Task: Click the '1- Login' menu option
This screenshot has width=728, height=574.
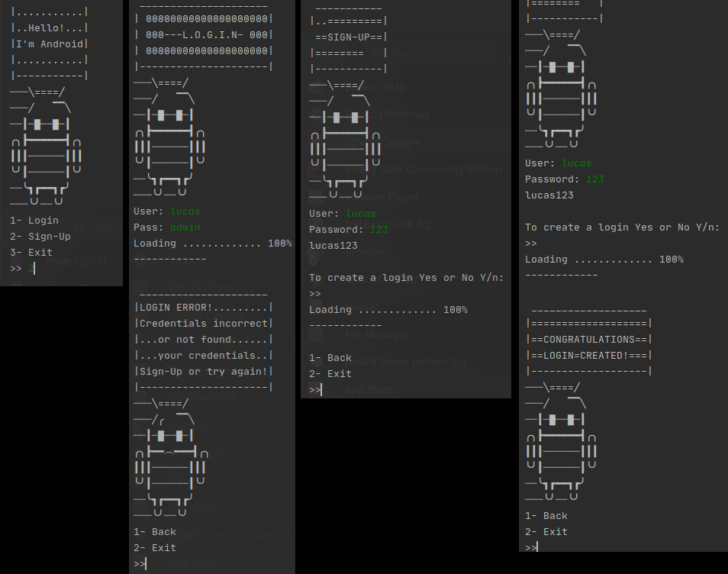Action: coord(34,221)
